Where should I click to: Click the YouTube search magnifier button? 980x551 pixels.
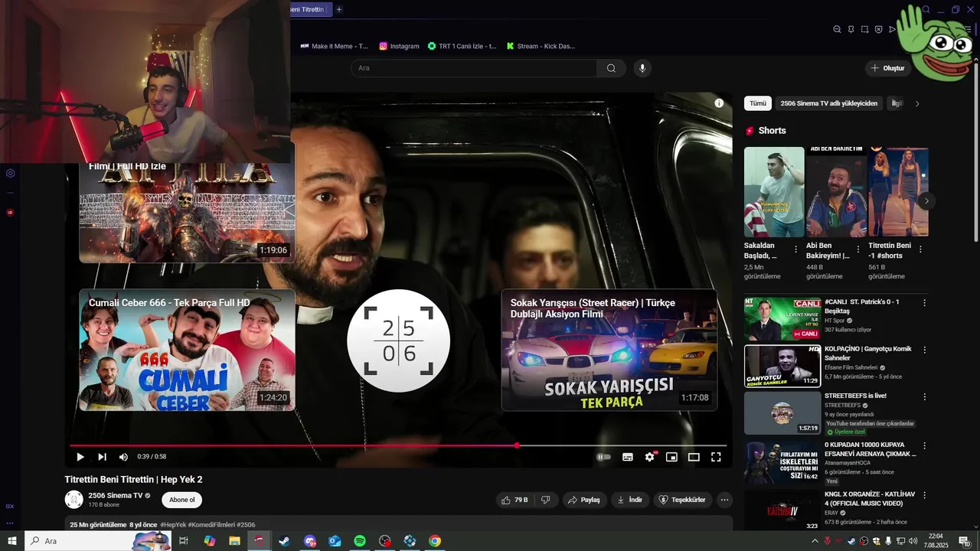[x=611, y=68]
